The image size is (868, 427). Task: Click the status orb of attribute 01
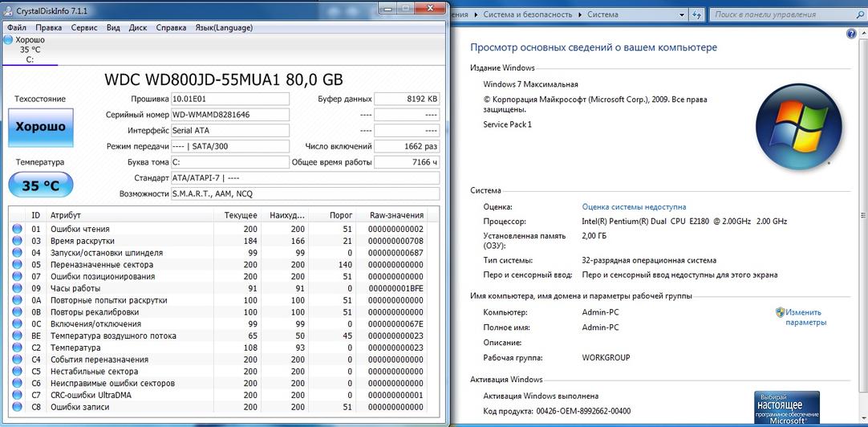click(17, 229)
